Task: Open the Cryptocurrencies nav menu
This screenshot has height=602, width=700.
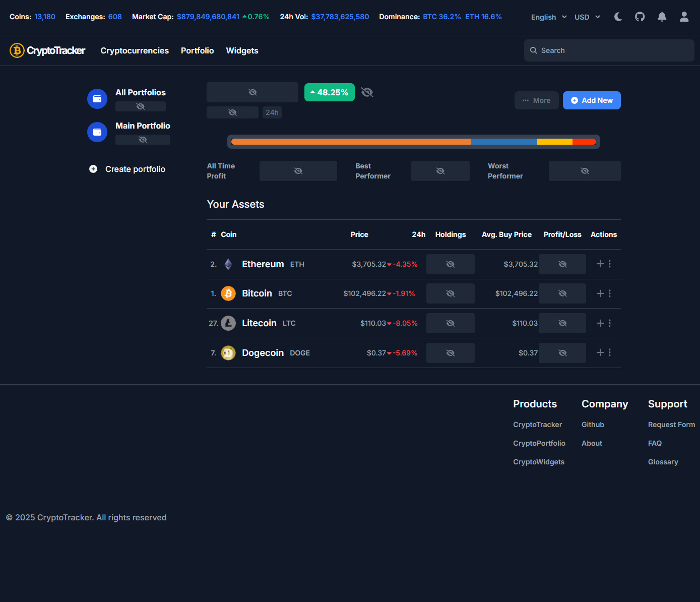Action: (135, 50)
